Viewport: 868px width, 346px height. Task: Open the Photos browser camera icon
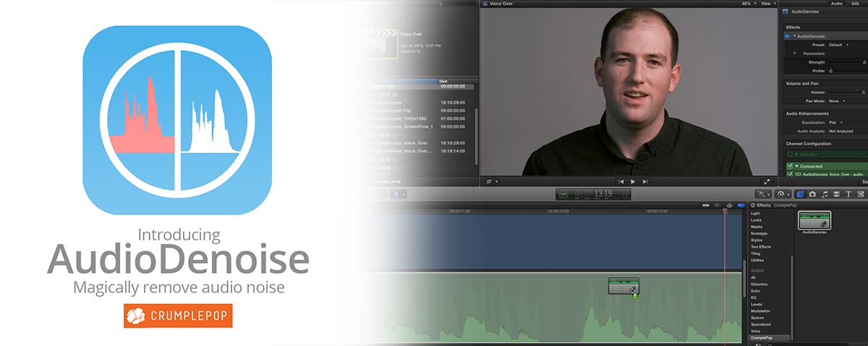point(813,194)
